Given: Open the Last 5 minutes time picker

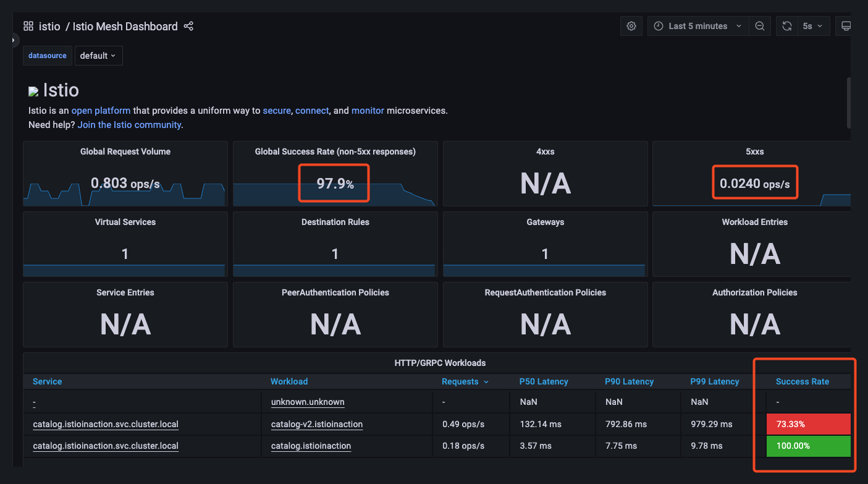Looking at the screenshot, I should click(x=698, y=26).
